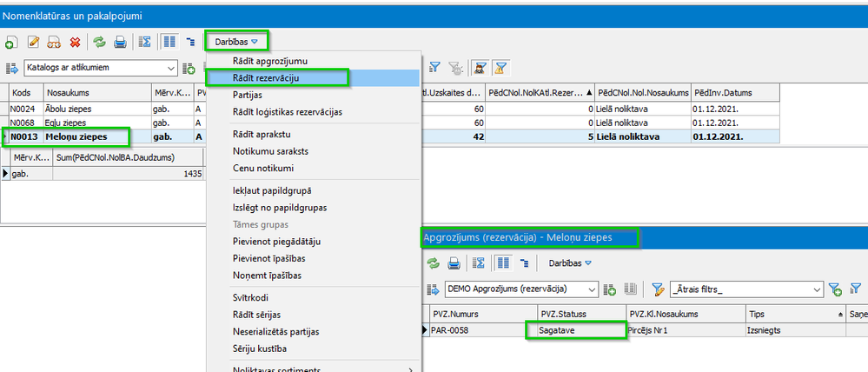This screenshot has height=372, width=868.
Task: Toggle the Sum totals icon in Nomenklatūras toolbar
Action: click(x=145, y=42)
